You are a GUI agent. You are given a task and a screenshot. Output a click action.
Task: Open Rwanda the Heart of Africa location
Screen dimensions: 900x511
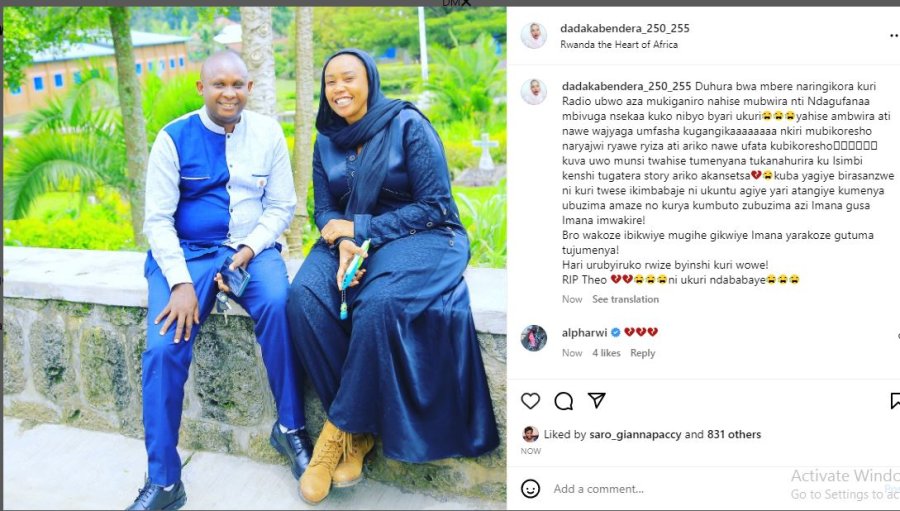coord(619,44)
